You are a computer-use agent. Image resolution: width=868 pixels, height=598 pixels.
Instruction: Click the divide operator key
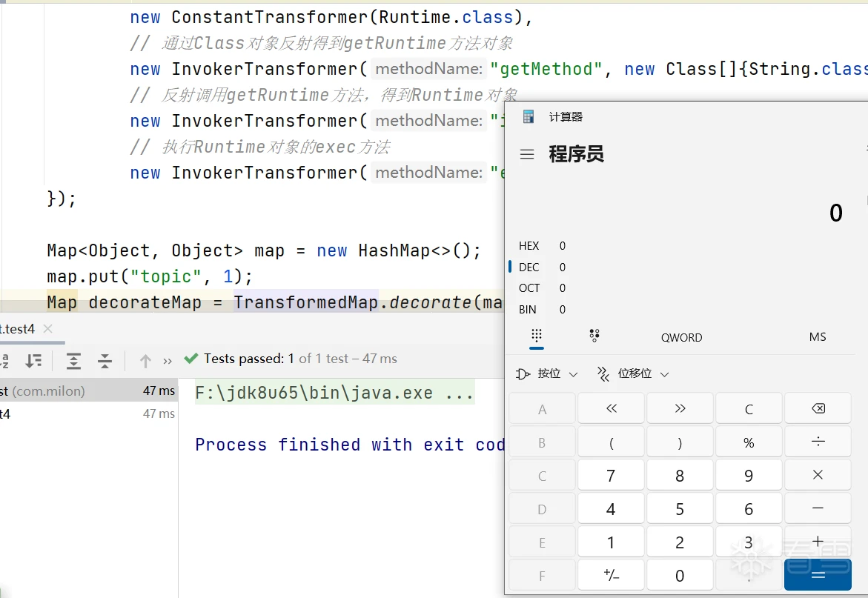818,442
